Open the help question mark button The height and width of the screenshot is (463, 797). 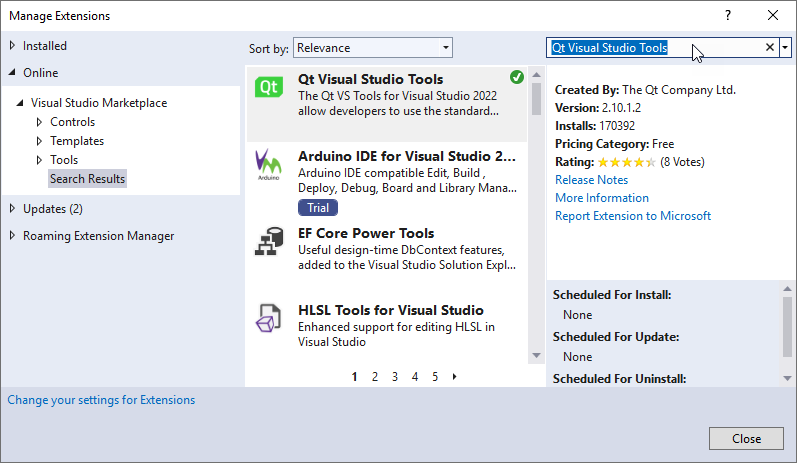[x=728, y=15]
